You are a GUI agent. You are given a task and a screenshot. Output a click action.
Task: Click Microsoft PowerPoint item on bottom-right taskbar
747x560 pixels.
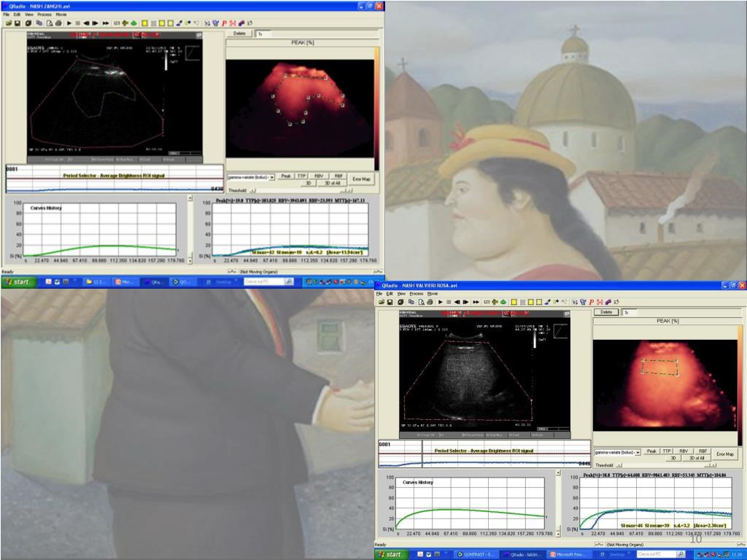(x=570, y=554)
